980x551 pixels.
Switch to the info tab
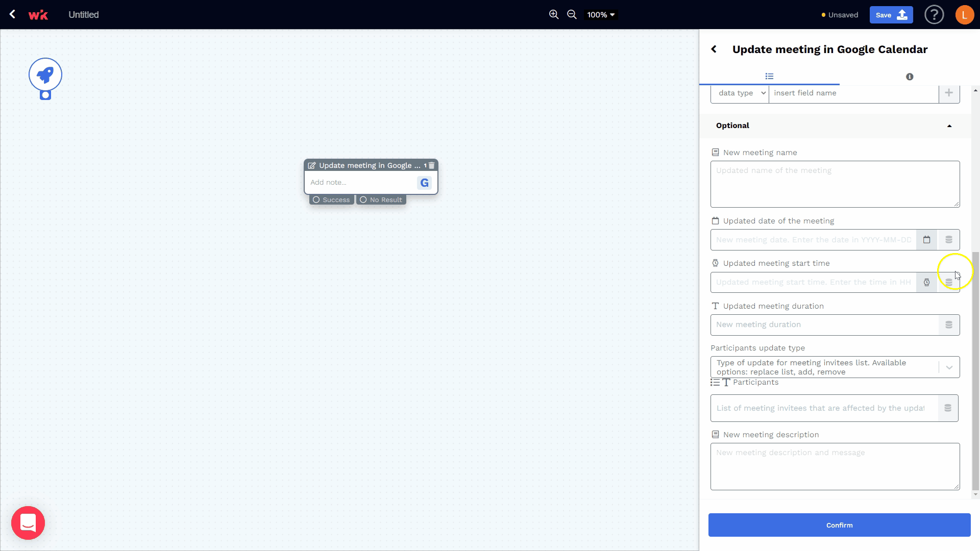(910, 77)
